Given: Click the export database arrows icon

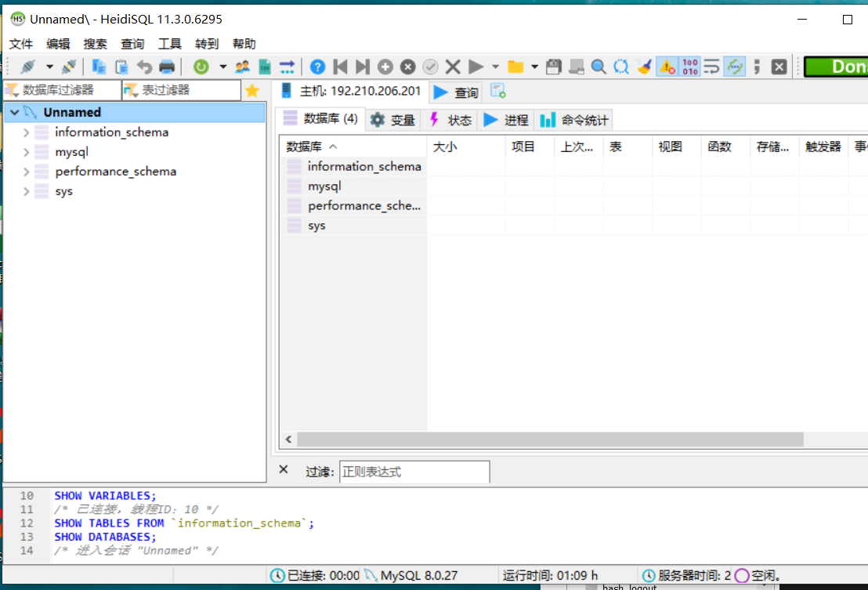Looking at the screenshot, I should pos(288,67).
